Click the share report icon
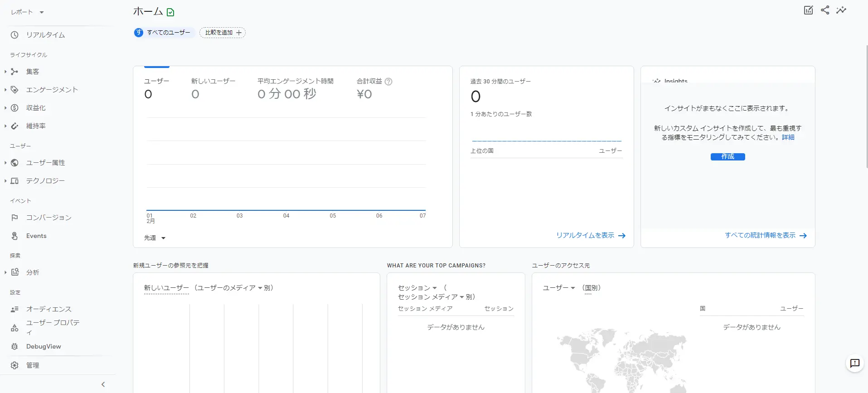Image resolution: width=868 pixels, height=393 pixels. click(825, 10)
